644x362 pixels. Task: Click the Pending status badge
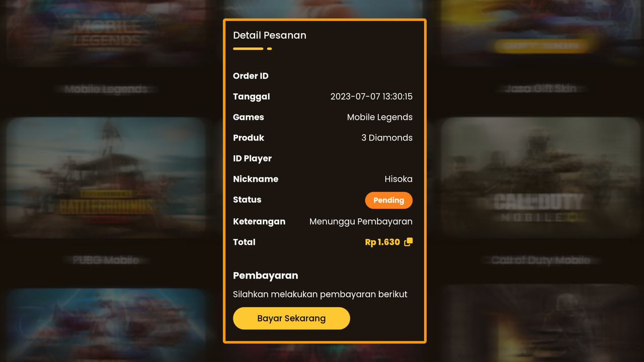388,200
